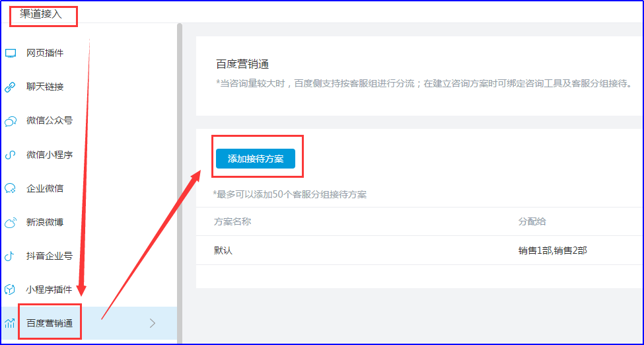The height and width of the screenshot is (345, 644).
Task: Click the 销售1部,销售2部 assignment cell
Action: click(552, 251)
